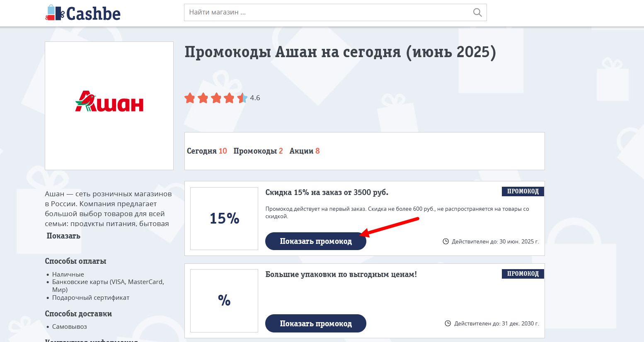Click clock icon beside '30 июн. 2025 г.'
This screenshot has height=342, width=644.
point(446,241)
